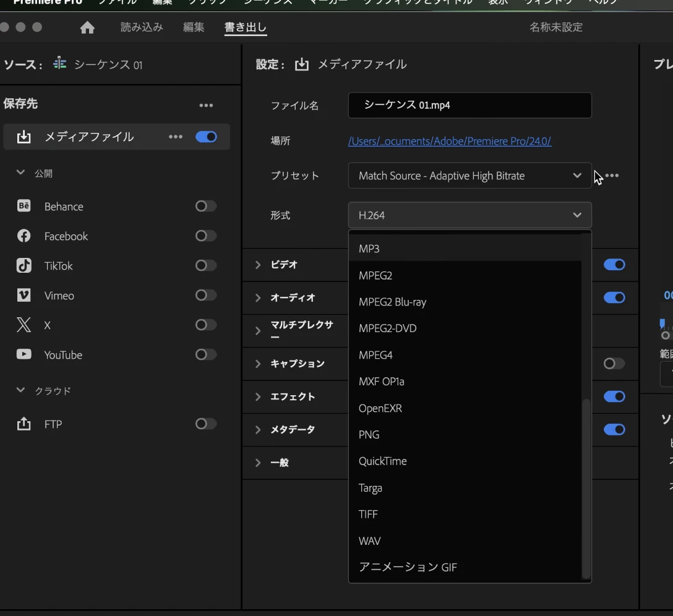Expand the キャプション section
Viewport: 673px width, 616px height.
[x=258, y=364]
